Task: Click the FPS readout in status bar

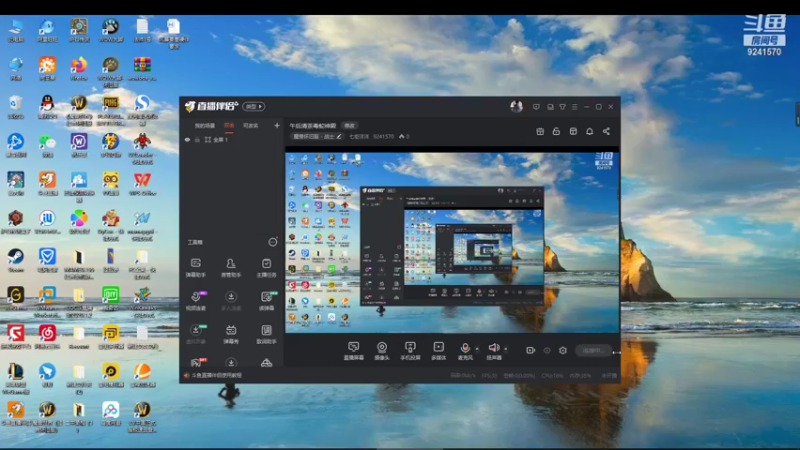Action: tap(489, 376)
